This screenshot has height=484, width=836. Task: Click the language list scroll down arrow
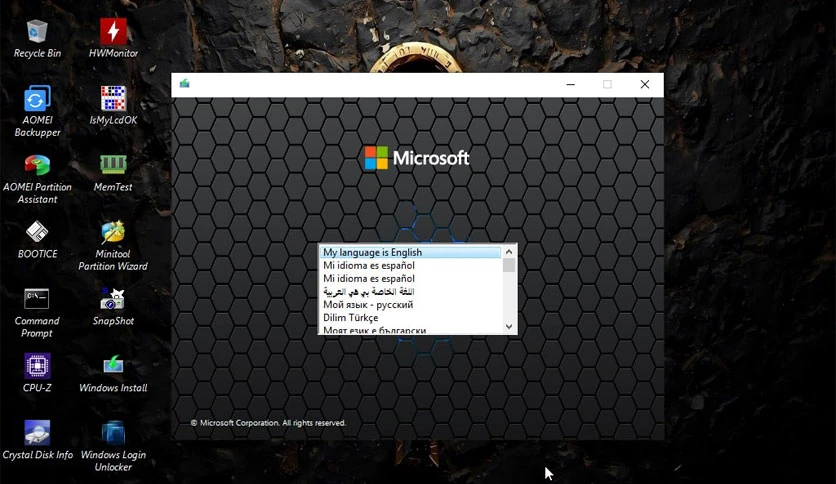509,327
